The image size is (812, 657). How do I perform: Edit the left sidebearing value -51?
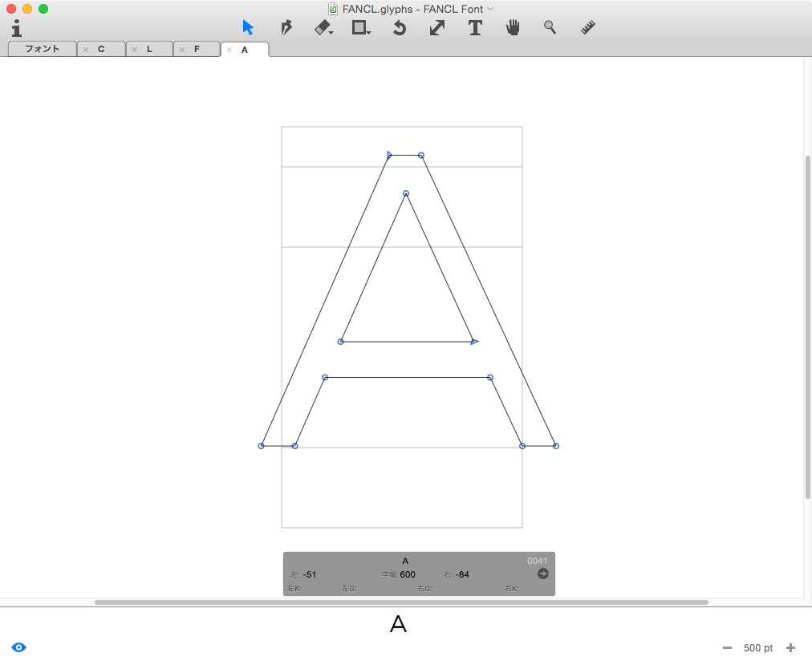click(x=310, y=574)
